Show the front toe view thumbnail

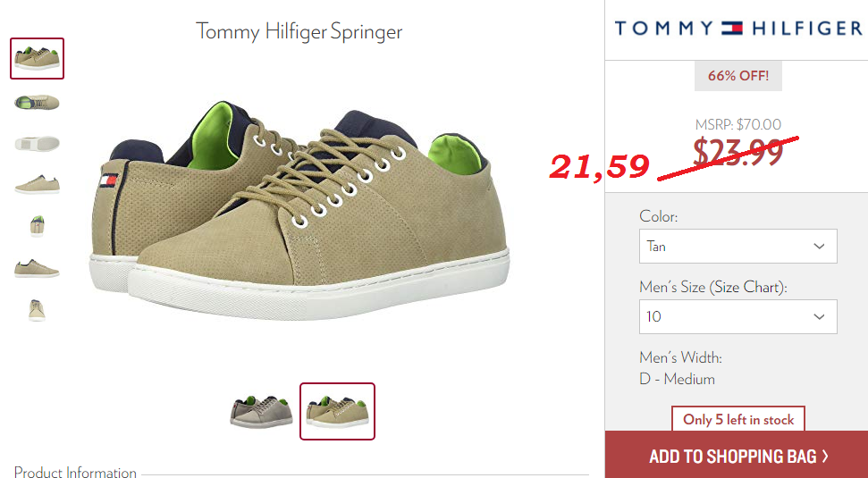pos(37,310)
